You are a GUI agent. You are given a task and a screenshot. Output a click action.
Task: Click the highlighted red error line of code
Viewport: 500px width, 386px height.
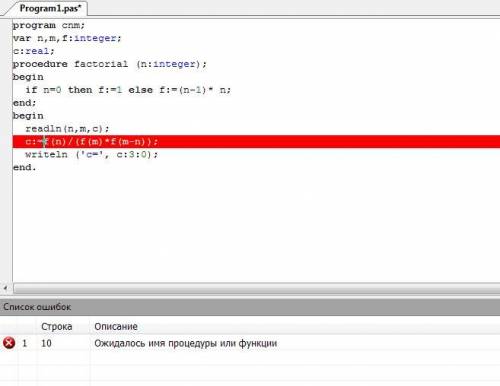256,141
